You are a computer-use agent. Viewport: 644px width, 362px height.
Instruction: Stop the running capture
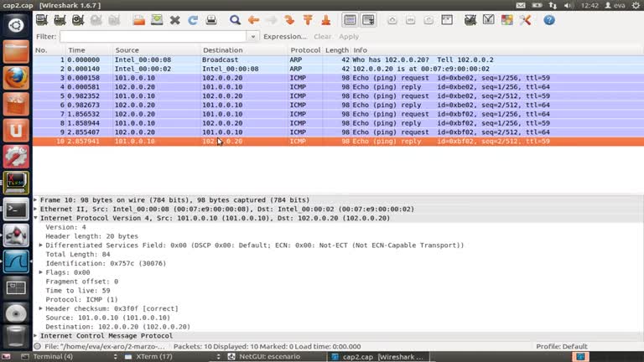[x=96, y=20]
